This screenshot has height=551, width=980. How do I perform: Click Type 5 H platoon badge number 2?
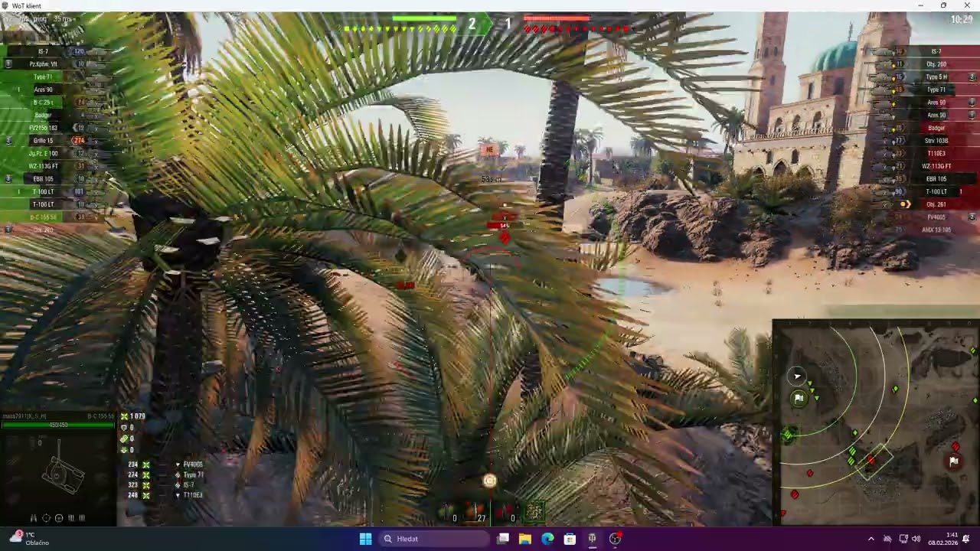(972, 77)
